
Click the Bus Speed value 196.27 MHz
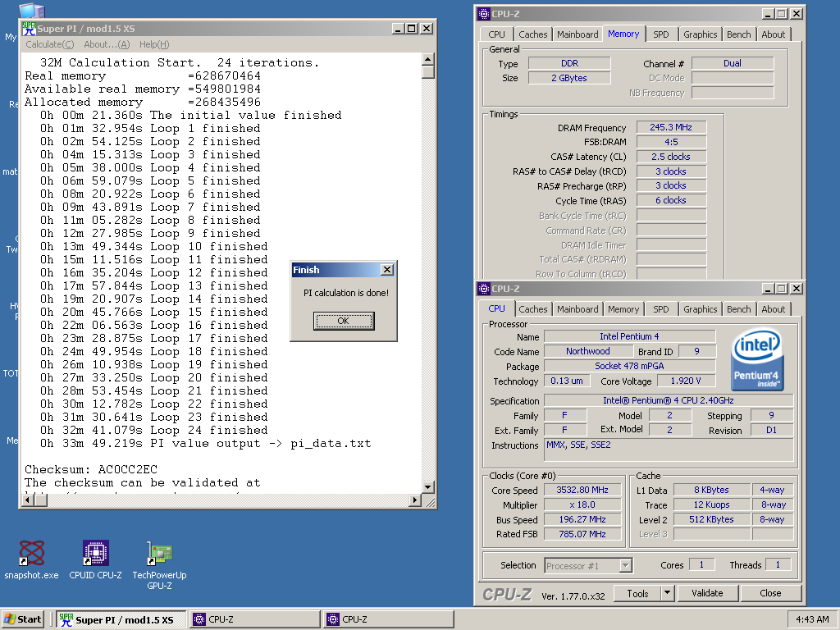pos(583,519)
